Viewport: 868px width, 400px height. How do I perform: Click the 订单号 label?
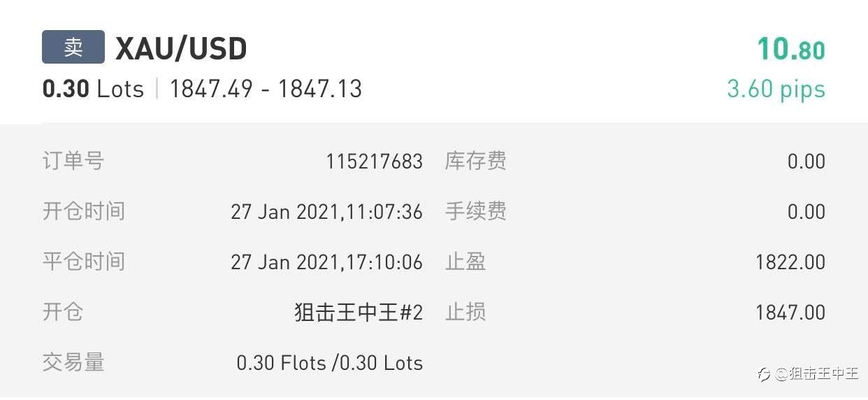[73, 162]
